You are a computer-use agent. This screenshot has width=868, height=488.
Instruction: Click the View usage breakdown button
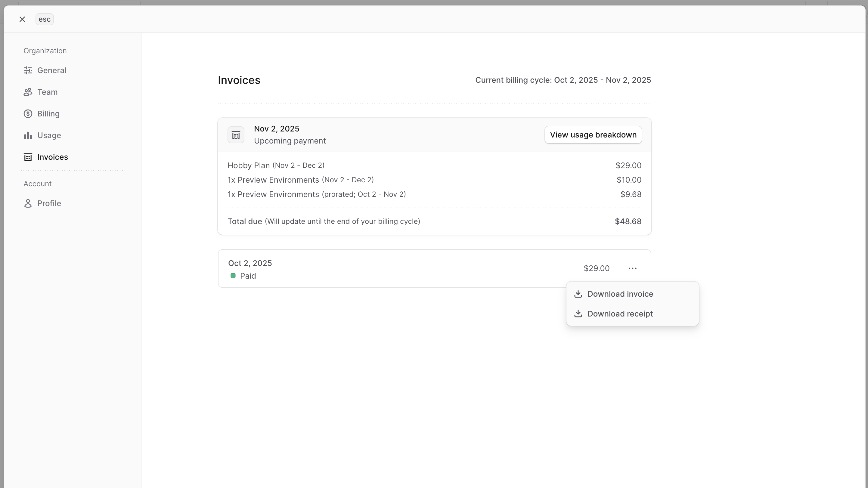point(593,135)
